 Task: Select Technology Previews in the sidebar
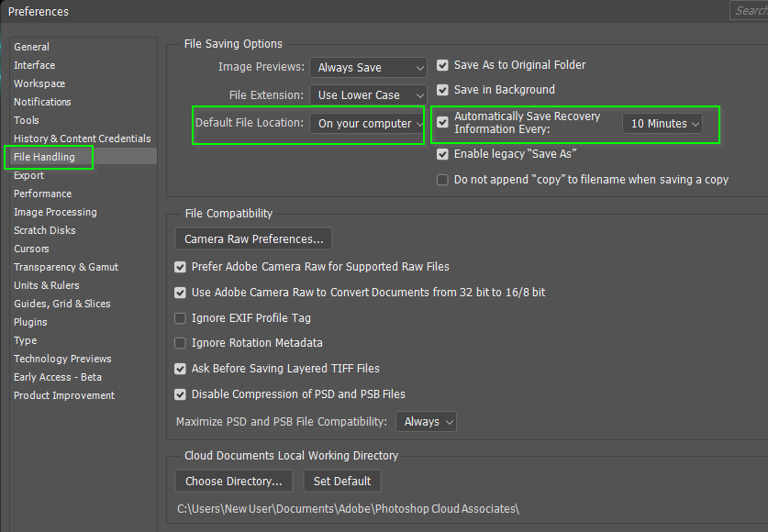point(62,359)
